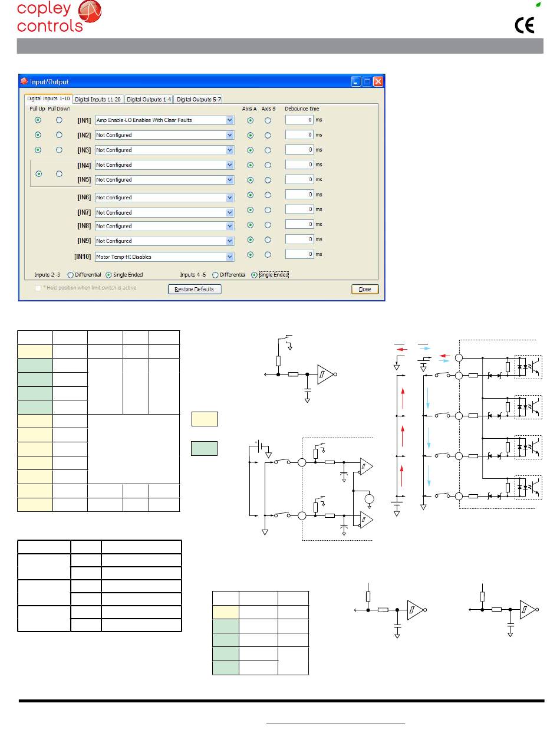This screenshot has width=560, height=736.
Task: Assign IN1 to Axis B
Action: (268, 120)
